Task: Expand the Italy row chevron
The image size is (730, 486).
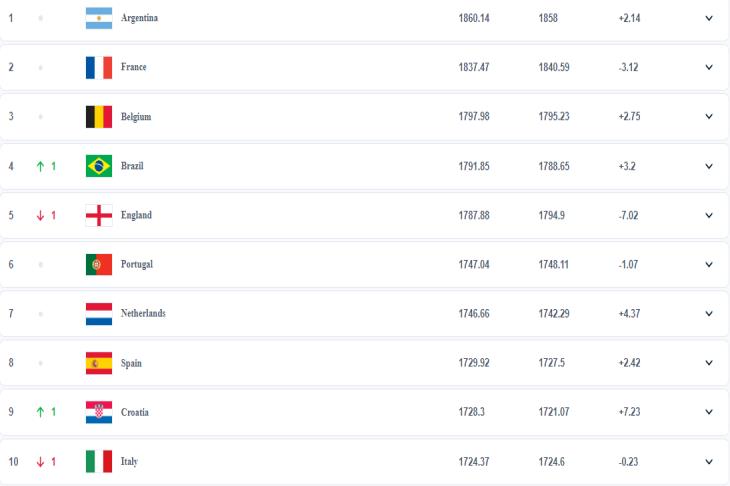Action: 709,461
